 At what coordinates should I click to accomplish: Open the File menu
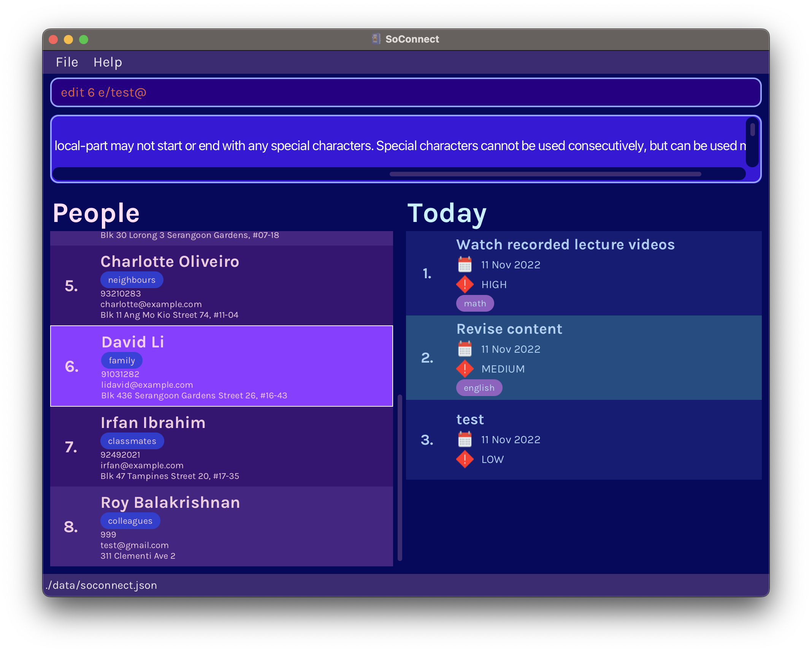click(67, 62)
